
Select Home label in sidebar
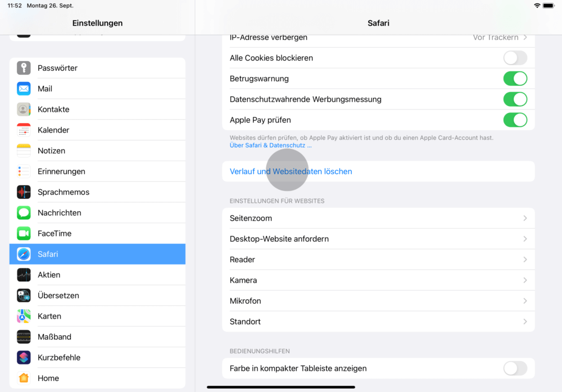click(x=48, y=378)
